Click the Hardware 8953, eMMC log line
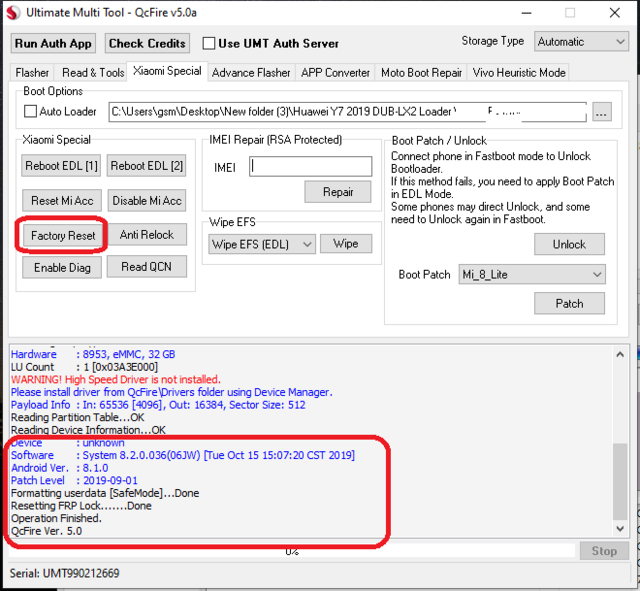The height and width of the screenshot is (591, 640). (x=93, y=354)
